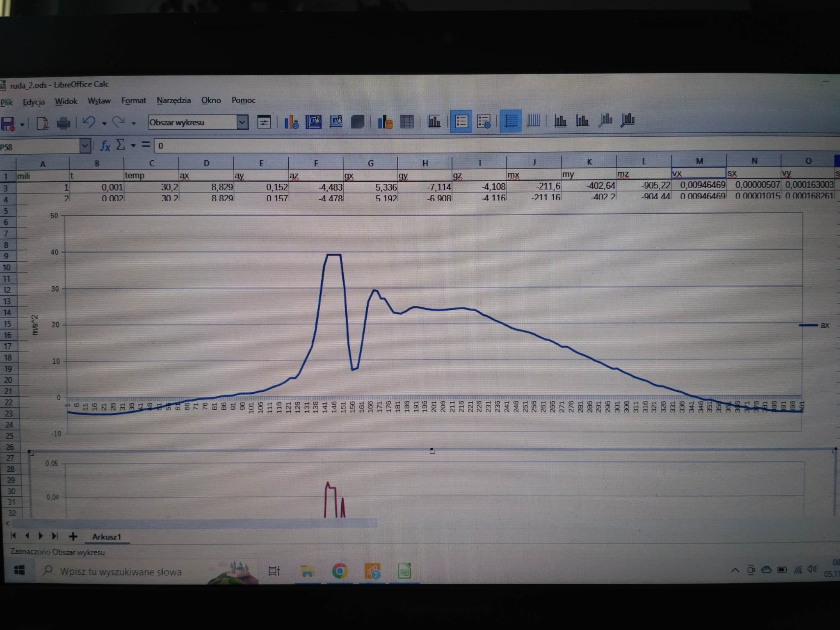840x630 pixels.
Task: Open the Narzędzia menu
Action: pyautogui.click(x=173, y=100)
